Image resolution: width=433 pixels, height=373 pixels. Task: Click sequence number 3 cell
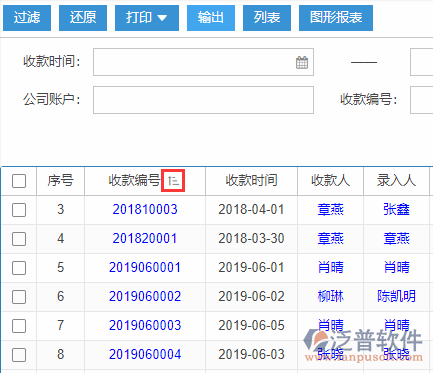pos(60,210)
